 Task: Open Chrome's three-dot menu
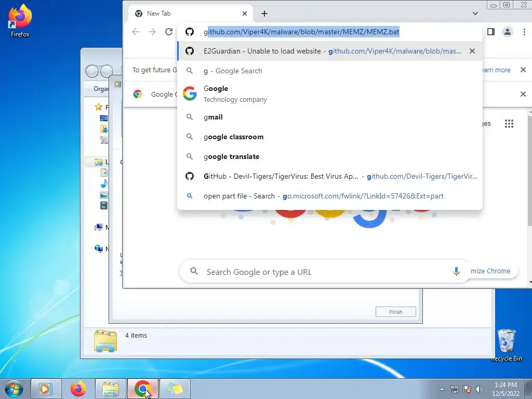(524, 32)
